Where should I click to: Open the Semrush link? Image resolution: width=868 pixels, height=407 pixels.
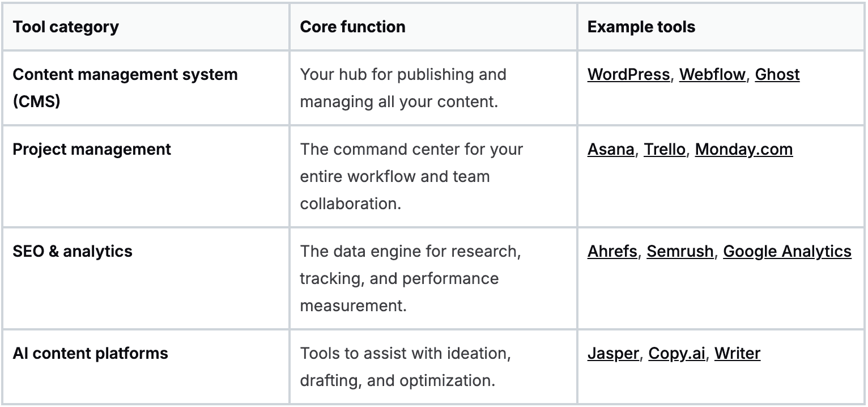(680, 252)
